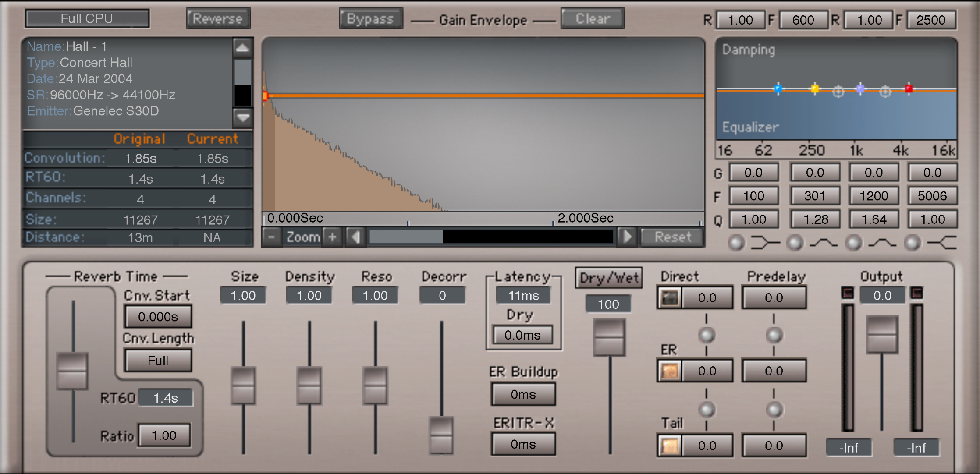Click the Direct channel solo icon
980x474 pixels.
coord(669,298)
